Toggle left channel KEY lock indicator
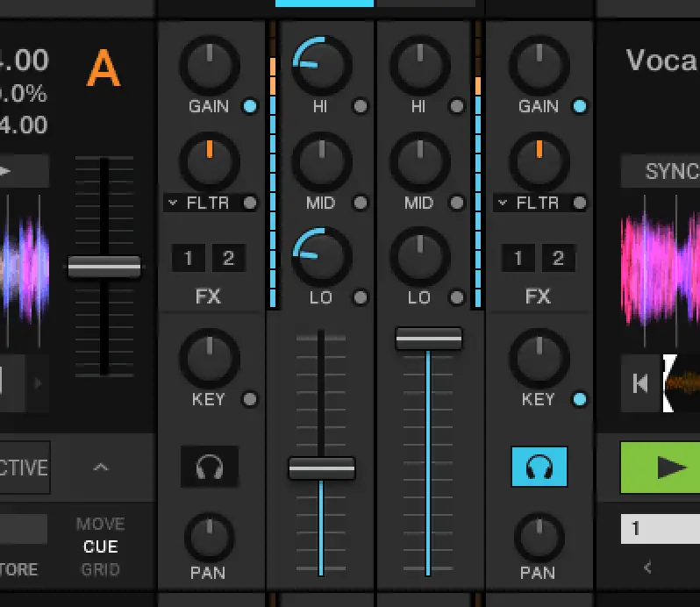 (250, 399)
